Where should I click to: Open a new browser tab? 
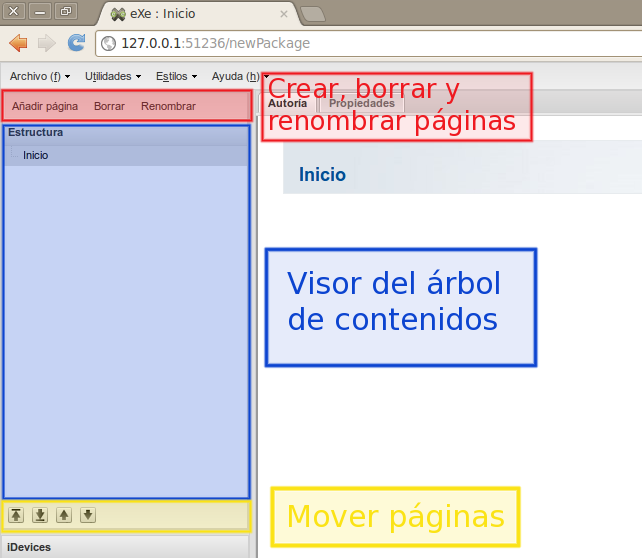[312, 14]
